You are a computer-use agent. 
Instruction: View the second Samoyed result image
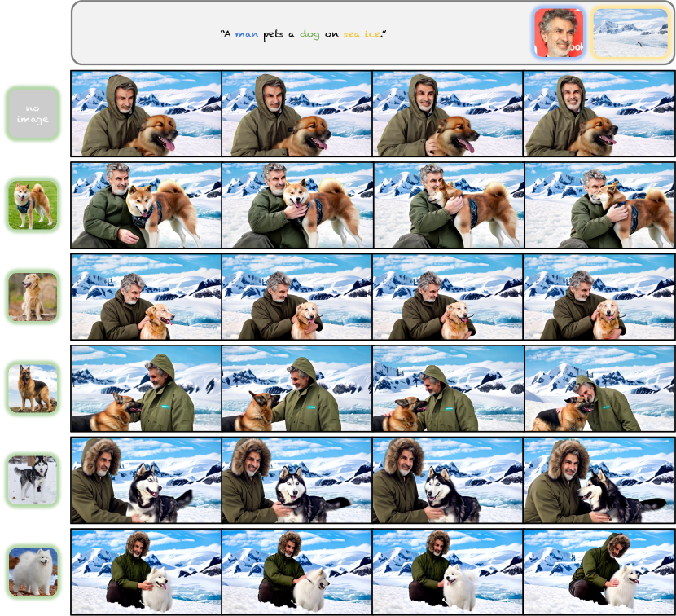[296, 571]
